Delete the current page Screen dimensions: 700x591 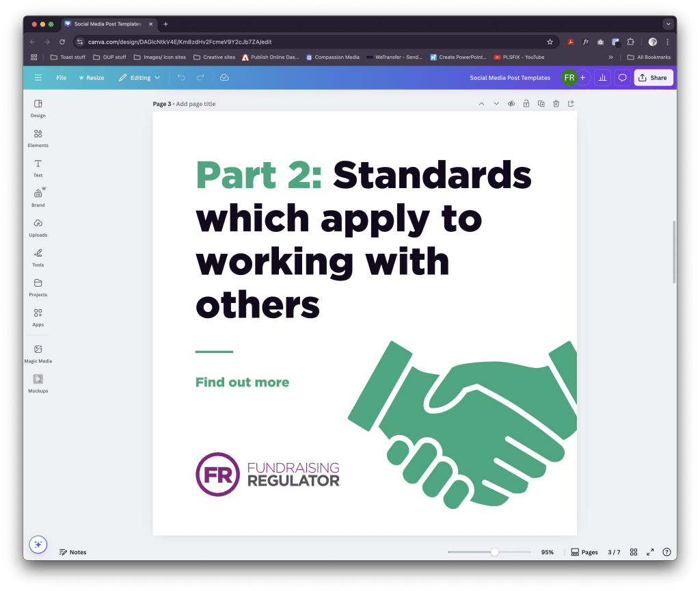[x=556, y=103]
